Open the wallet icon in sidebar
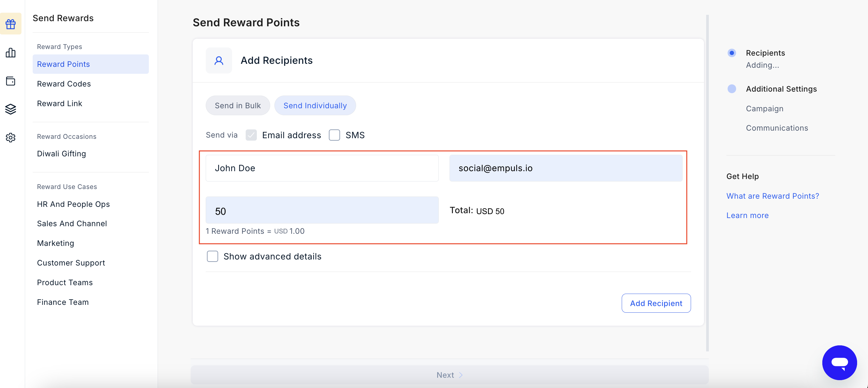 (11, 81)
